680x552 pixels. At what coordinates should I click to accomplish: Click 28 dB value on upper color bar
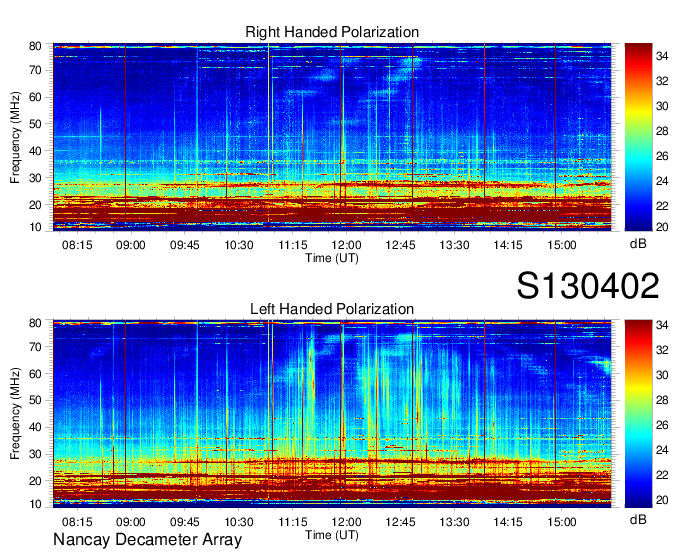(662, 131)
